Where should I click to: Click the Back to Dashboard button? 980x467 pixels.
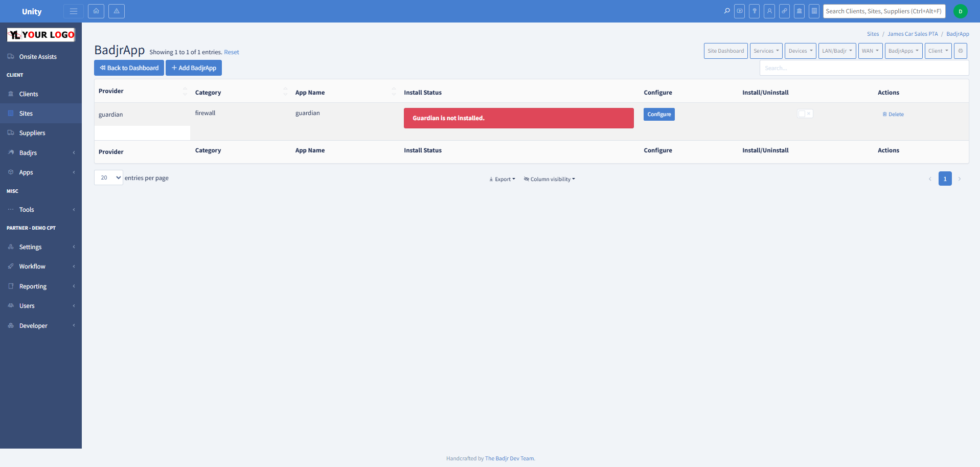pos(129,68)
